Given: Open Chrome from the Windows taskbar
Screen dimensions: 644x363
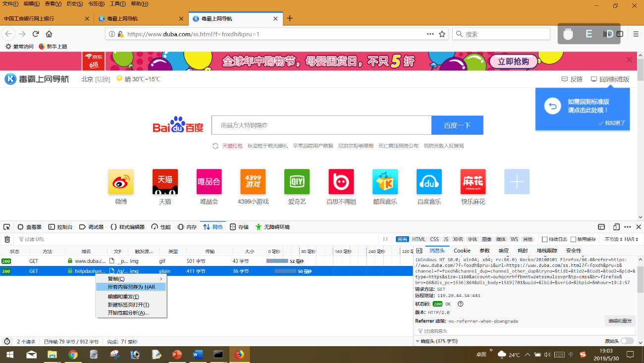Looking at the screenshot, I should point(73,355).
